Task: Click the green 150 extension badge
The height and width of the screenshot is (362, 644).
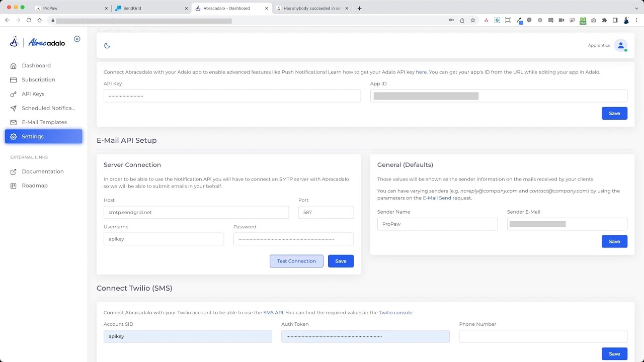Action: (583, 21)
